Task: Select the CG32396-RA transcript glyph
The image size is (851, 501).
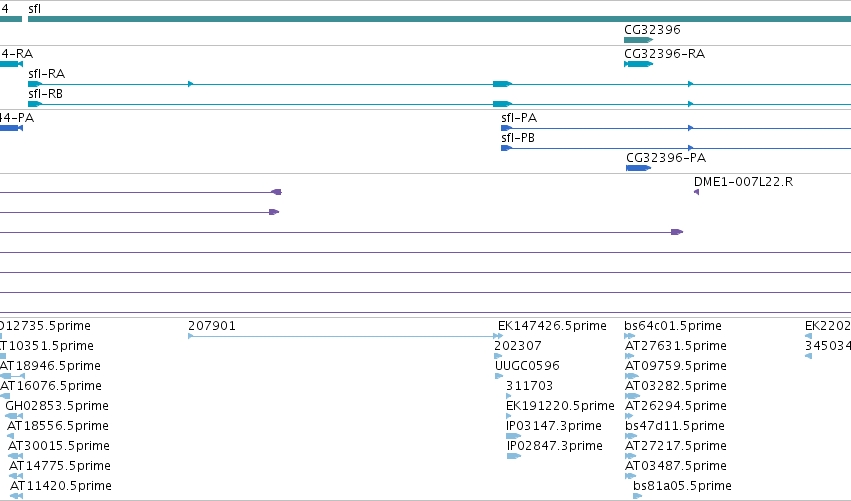Action: coord(638,64)
